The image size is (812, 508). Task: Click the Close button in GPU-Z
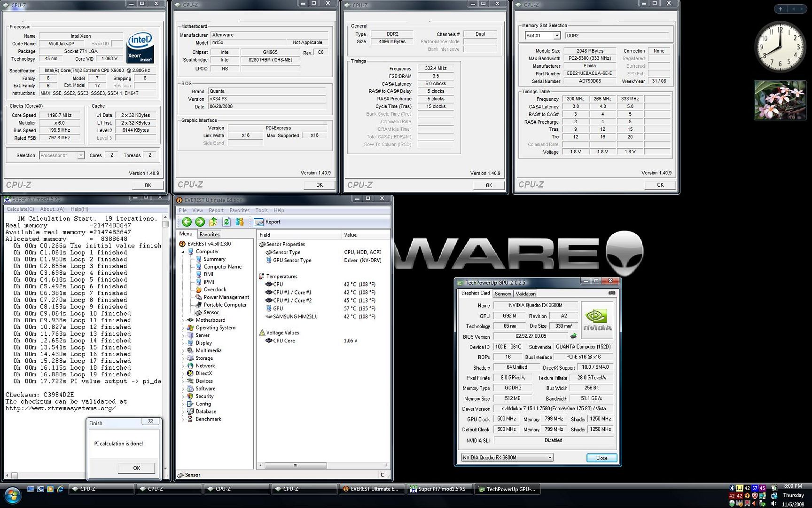(601, 458)
